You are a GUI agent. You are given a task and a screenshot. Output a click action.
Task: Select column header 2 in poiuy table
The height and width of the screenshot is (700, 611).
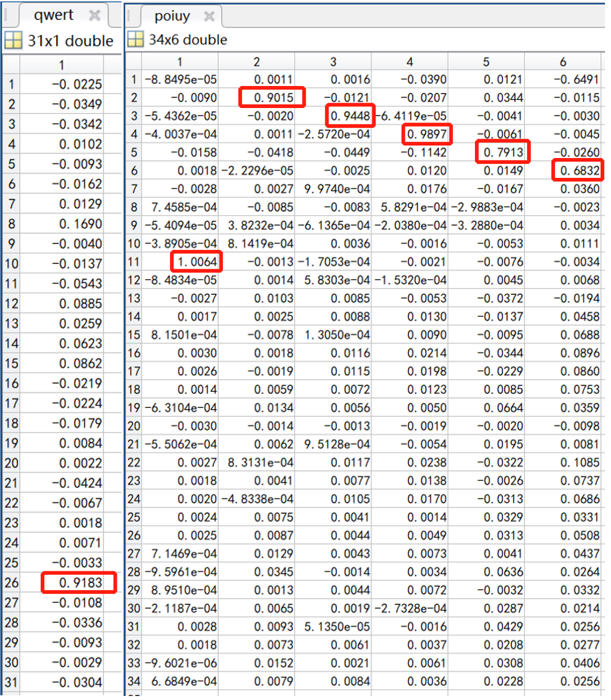[x=256, y=61]
